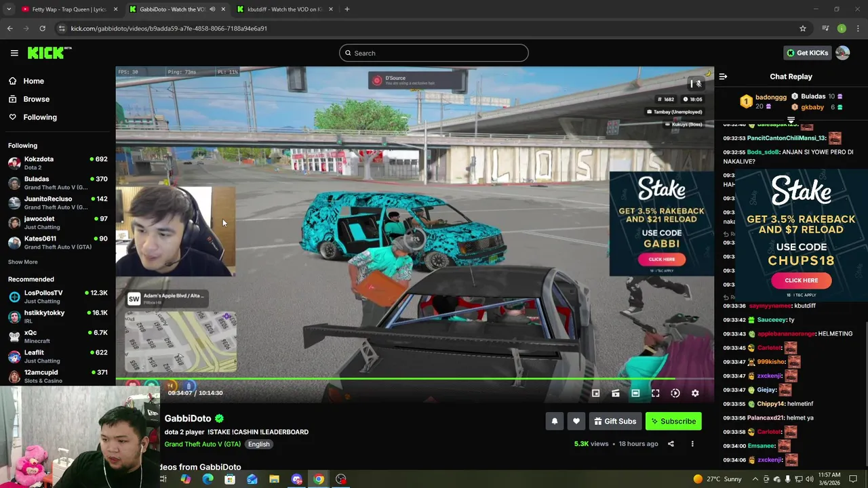The height and width of the screenshot is (488, 868).
Task: Open the recommended channel 12amcupid
Action: [58, 376]
